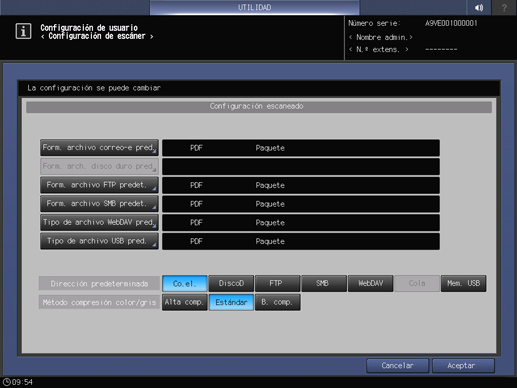Open Form. archivo correo-e pred. setting

(99, 148)
